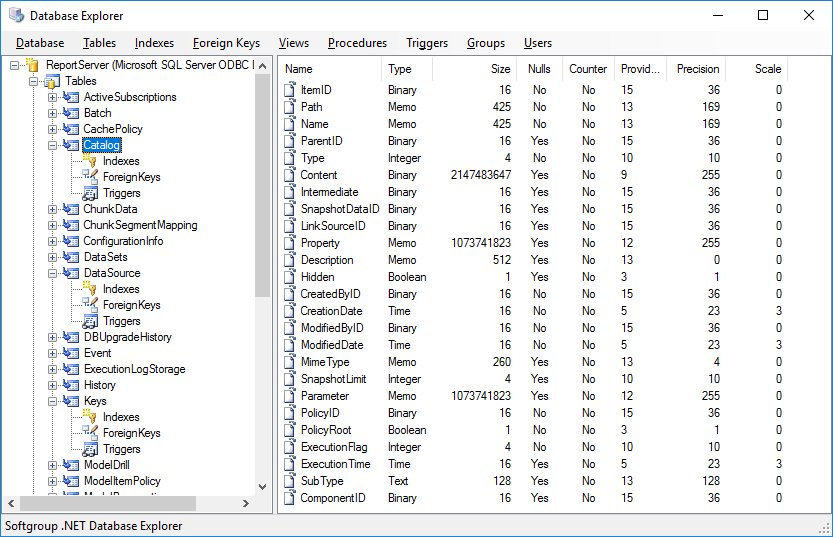Image resolution: width=833 pixels, height=537 pixels.
Task: Click the ActiveSubscriptions table icon
Action: click(x=71, y=97)
